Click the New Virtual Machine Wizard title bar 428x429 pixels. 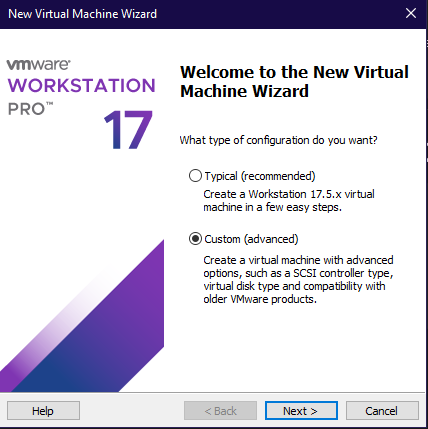[x=200, y=14]
